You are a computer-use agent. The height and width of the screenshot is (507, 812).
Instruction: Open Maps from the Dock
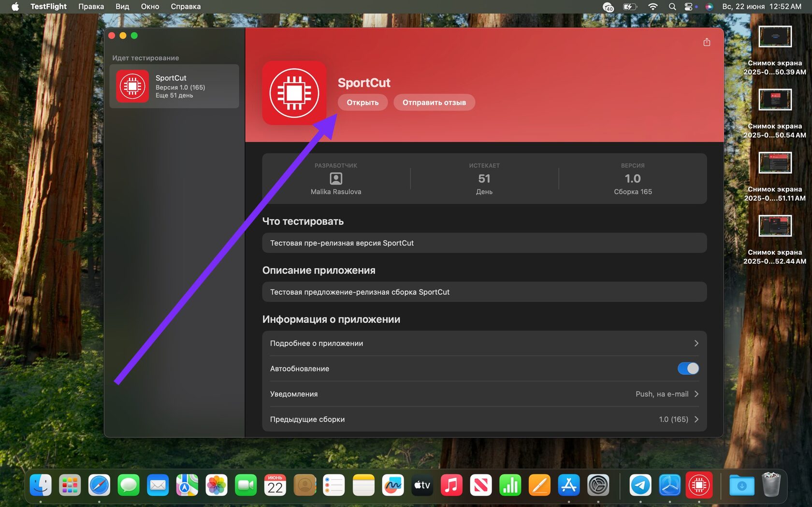coord(187,485)
